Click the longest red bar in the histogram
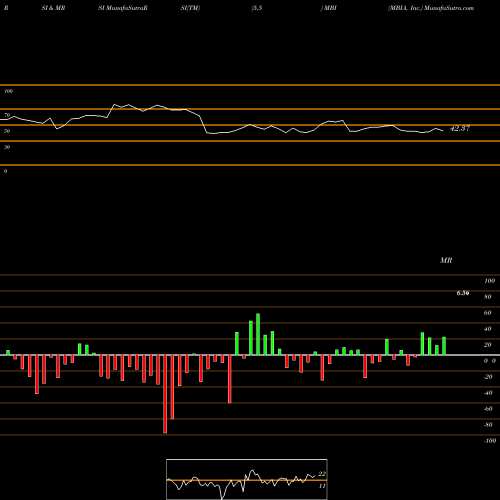Image resolution: width=500 pixels, height=500 pixels. point(165,394)
